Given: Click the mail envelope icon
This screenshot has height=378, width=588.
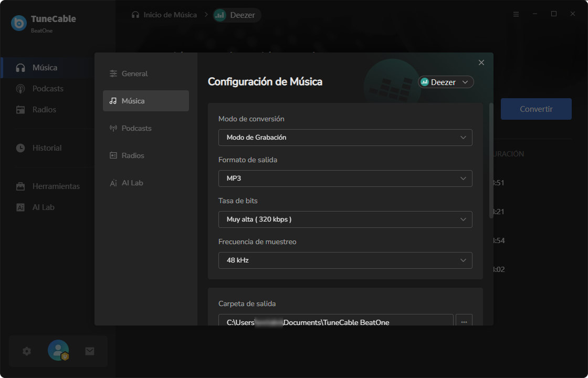Looking at the screenshot, I should 90,351.
